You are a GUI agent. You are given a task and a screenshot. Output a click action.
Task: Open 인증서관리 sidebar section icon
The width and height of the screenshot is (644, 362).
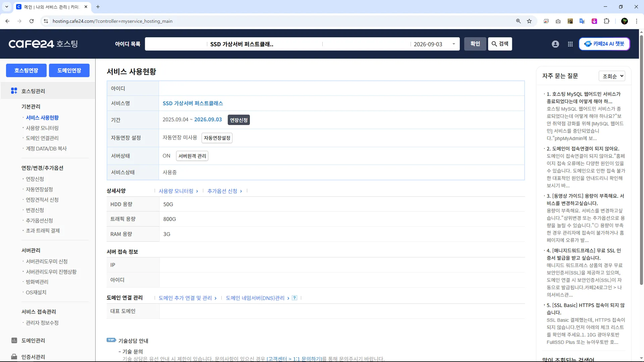point(14,357)
